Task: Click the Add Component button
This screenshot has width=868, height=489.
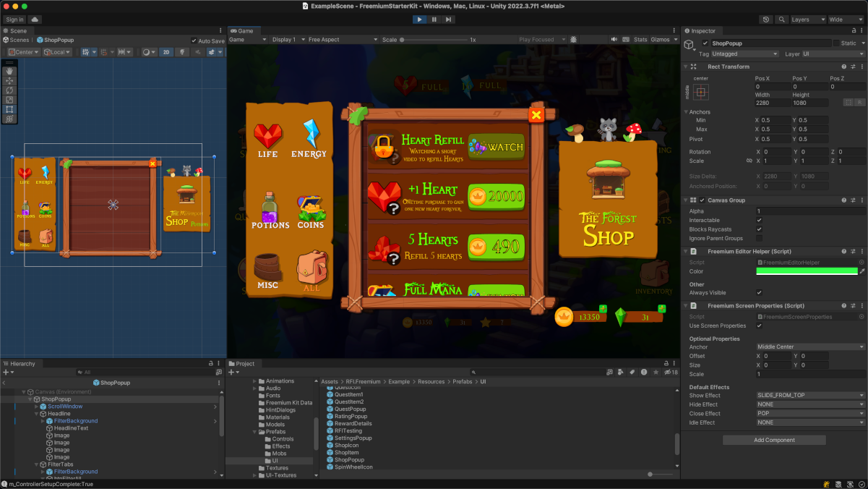Action: click(x=774, y=440)
